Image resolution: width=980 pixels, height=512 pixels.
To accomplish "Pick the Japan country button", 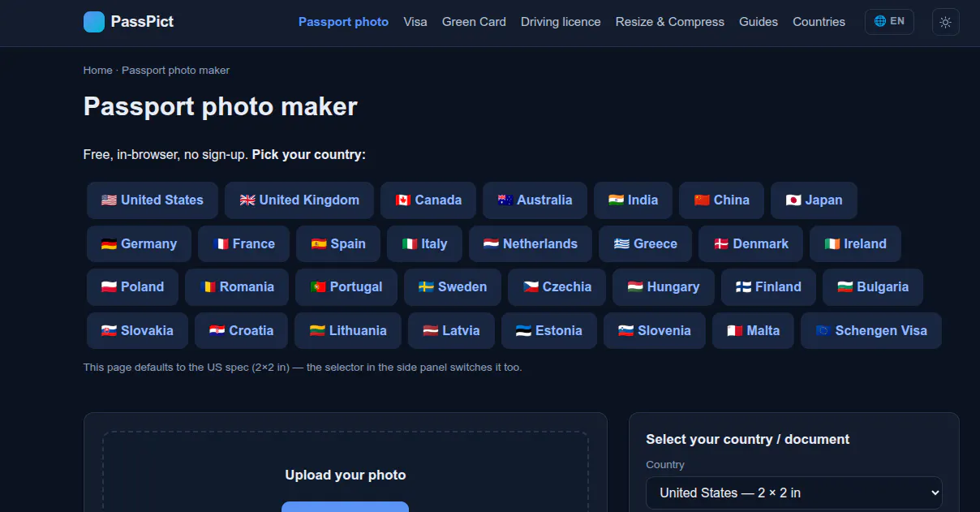I will point(814,200).
